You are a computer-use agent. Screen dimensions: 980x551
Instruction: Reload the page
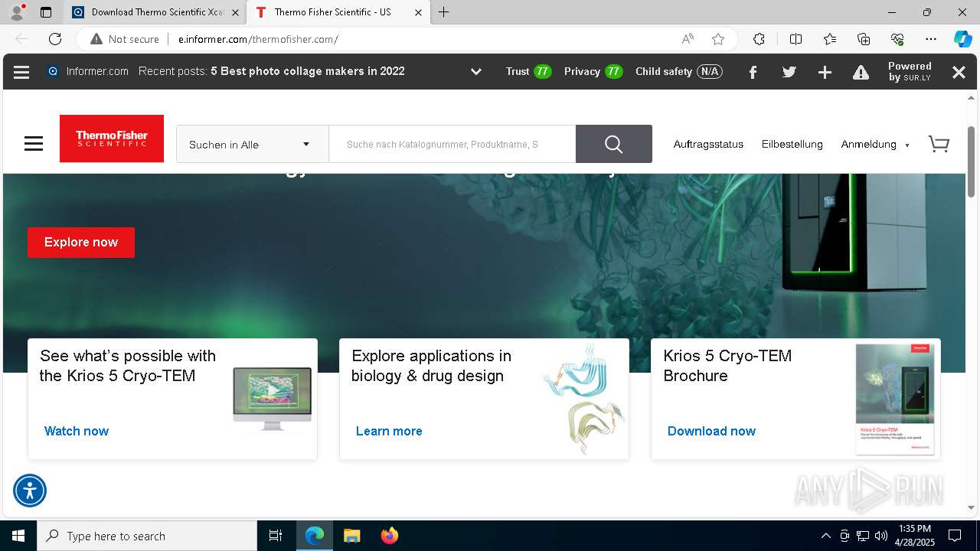point(55,39)
